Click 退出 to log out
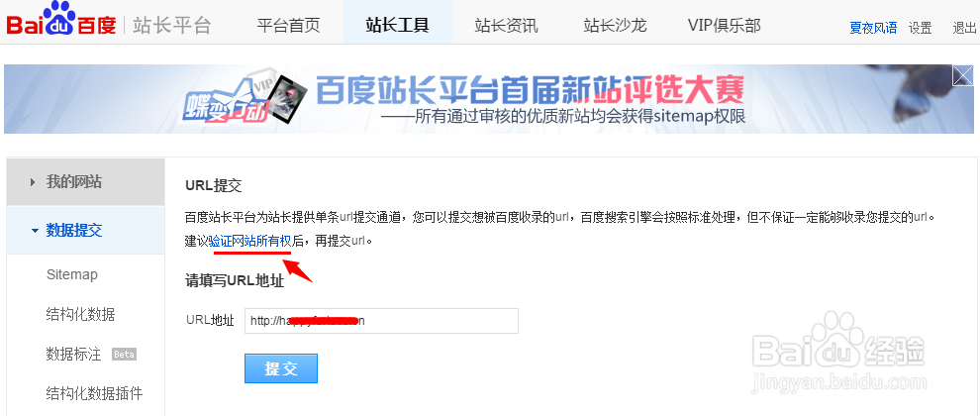 (964, 28)
